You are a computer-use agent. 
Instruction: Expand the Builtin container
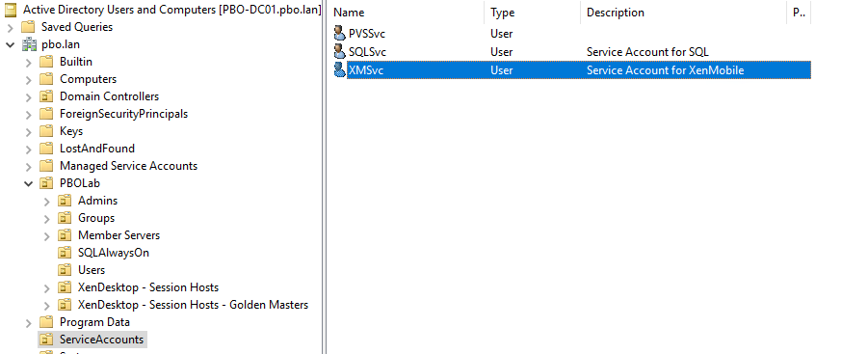(29, 62)
